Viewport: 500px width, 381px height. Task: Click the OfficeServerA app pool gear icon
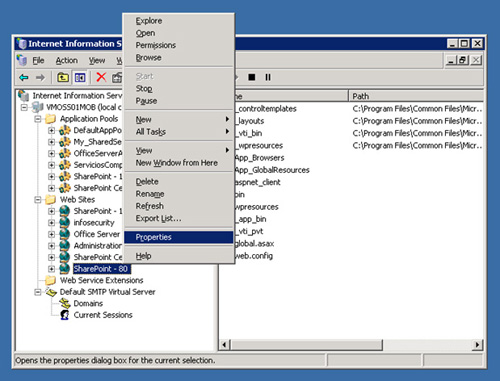coord(65,153)
